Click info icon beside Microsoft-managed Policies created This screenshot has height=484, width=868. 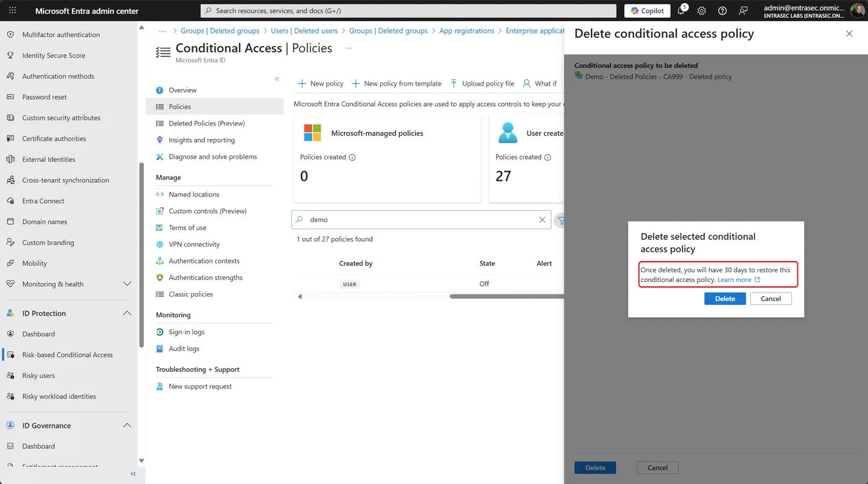(x=352, y=157)
